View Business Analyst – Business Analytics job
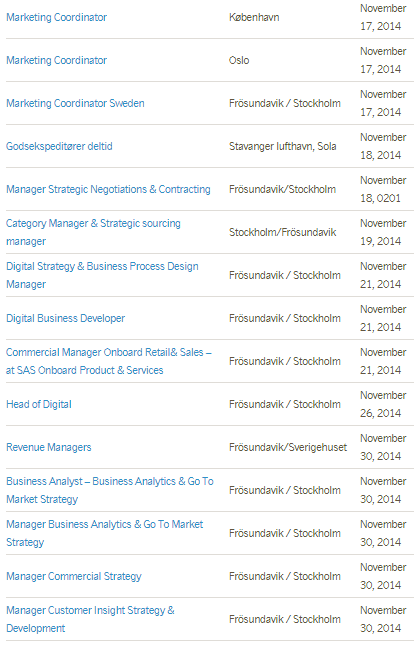 [x=110, y=490]
